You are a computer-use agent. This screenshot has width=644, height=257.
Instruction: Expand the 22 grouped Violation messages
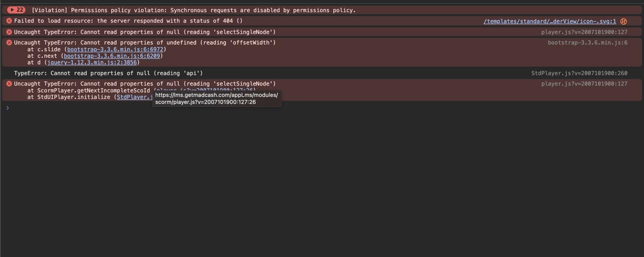[16, 10]
